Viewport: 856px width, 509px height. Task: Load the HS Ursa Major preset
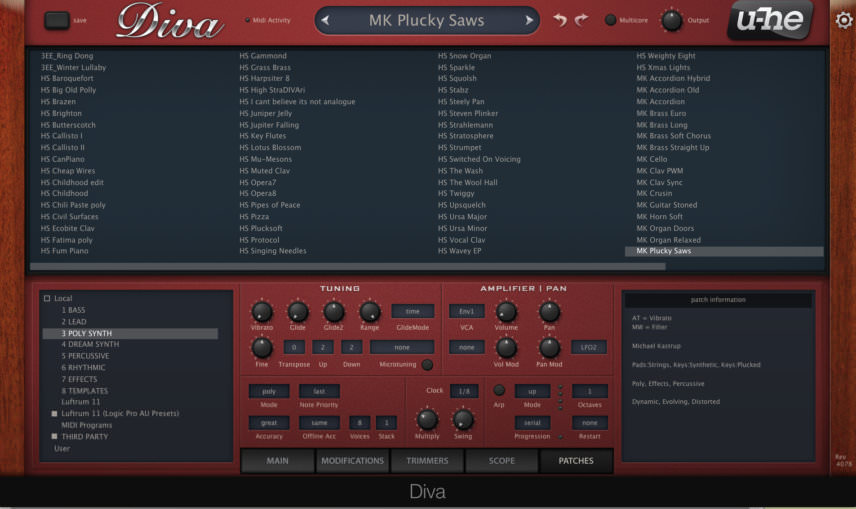tap(462, 217)
